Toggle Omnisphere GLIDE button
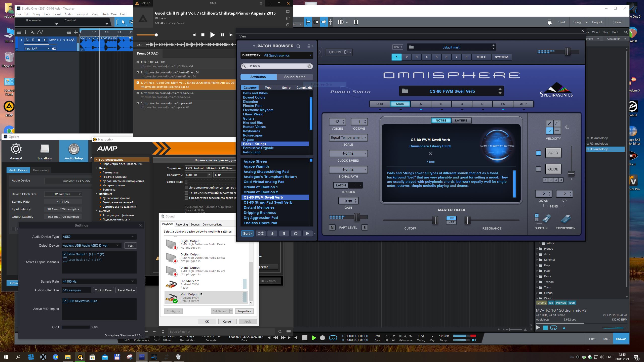 [x=553, y=169]
